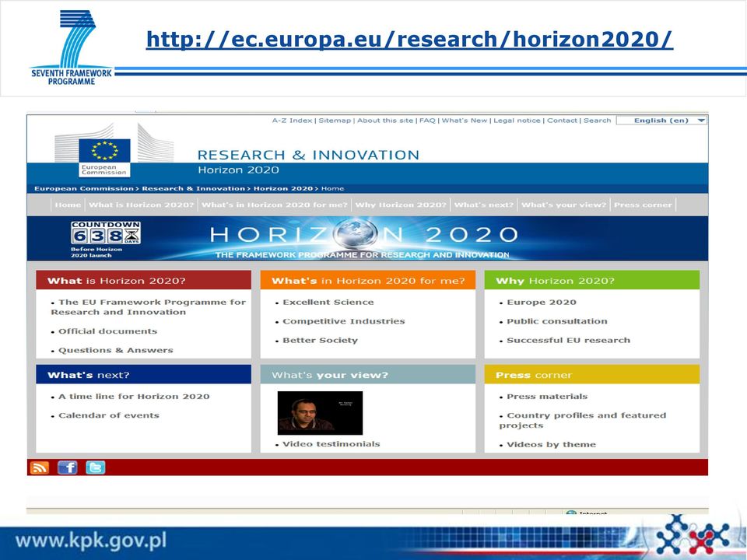Open the Facebook icon link
The width and height of the screenshot is (747, 560).
pyautogui.click(x=67, y=467)
